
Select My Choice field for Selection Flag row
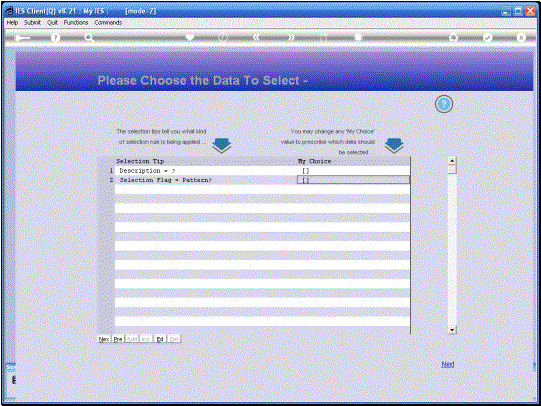point(353,180)
